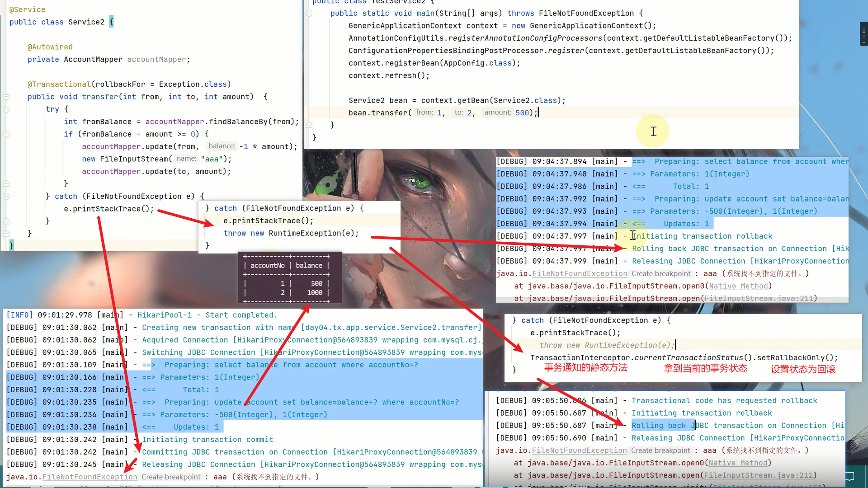Click fold end marker beside main's closing brace
This screenshot has height=488, width=868.
(310, 125)
